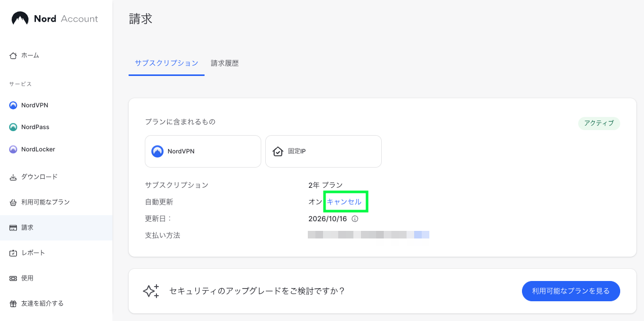The image size is (644, 321).
Task: Select the NordVPN sidebar icon
Action: (x=13, y=105)
